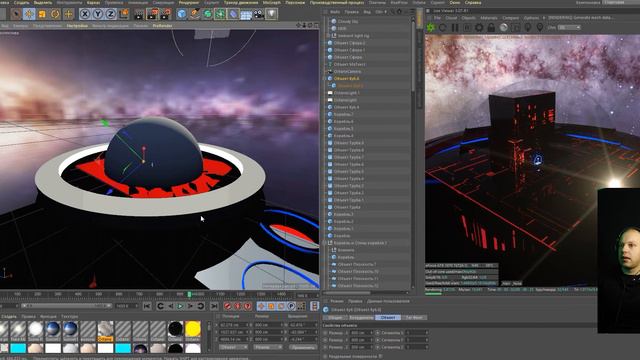Open the Объект coordinate mode dropdown
This screenshot has height=360, width=640.
[x=233, y=347]
